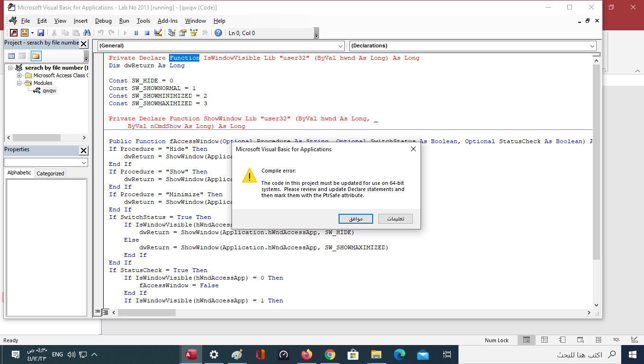Select the Modules folder label
The image size is (644, 364).
(43, 83)
